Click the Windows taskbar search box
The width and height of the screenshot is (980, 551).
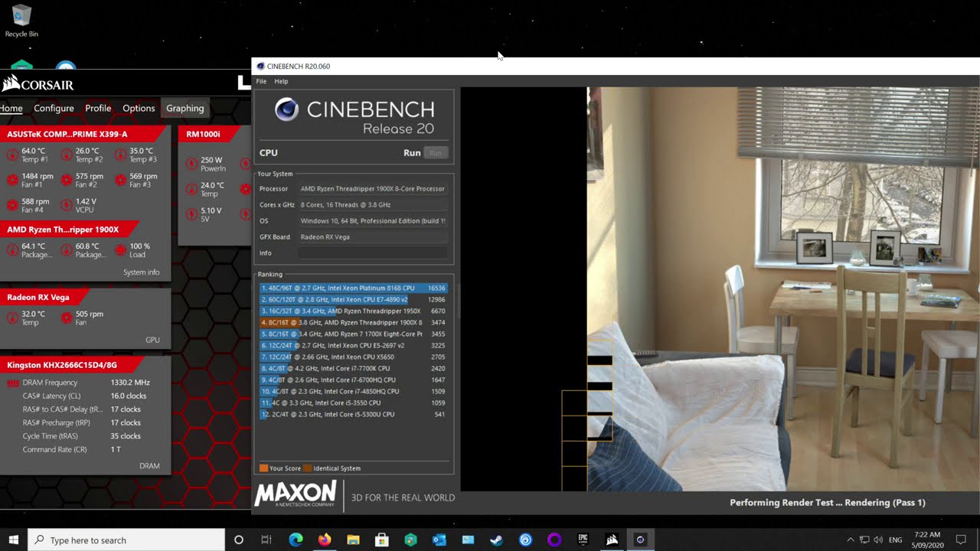(x=126, y=540)
